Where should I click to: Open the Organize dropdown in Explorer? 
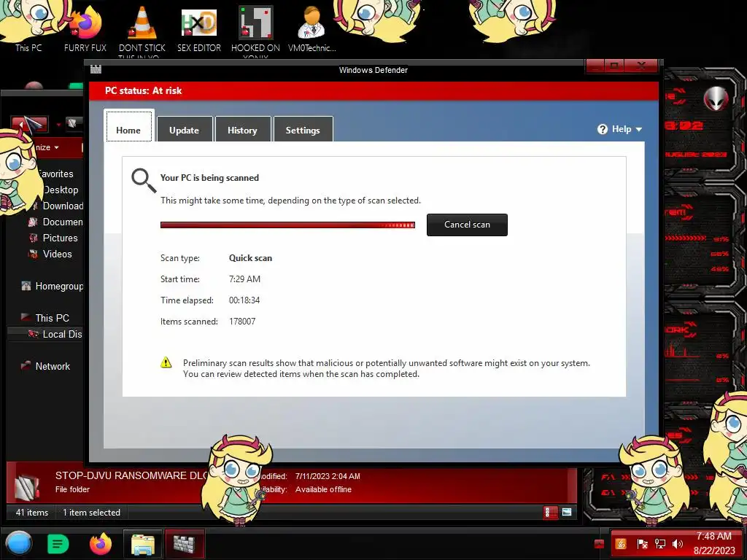point(46,147)
